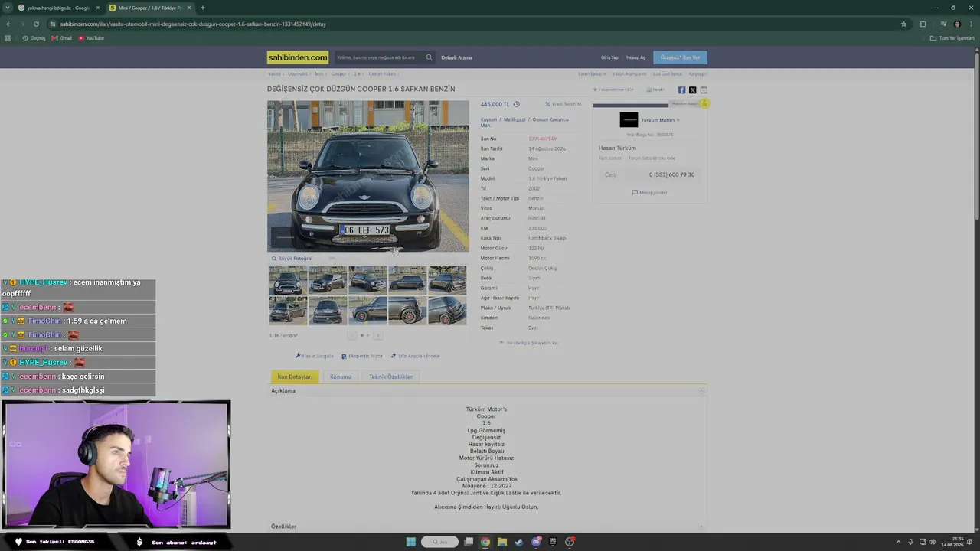Click the Yazdır print link
The image size is (980, 551).
click(x=655, y=90)
